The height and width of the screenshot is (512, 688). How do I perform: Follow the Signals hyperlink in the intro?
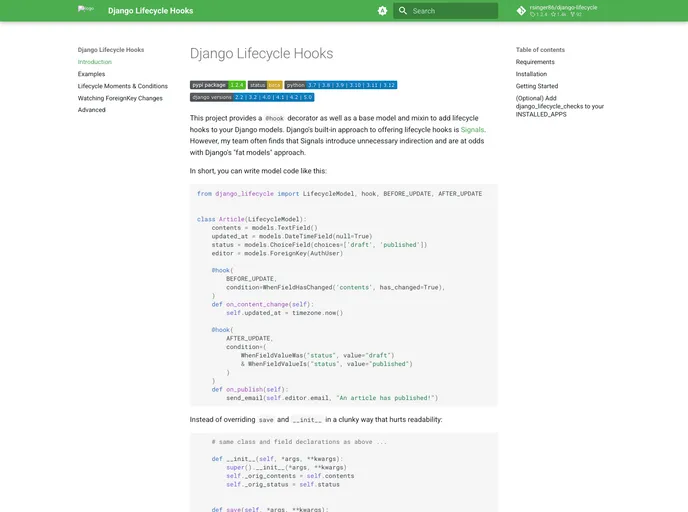coord(472,130)
